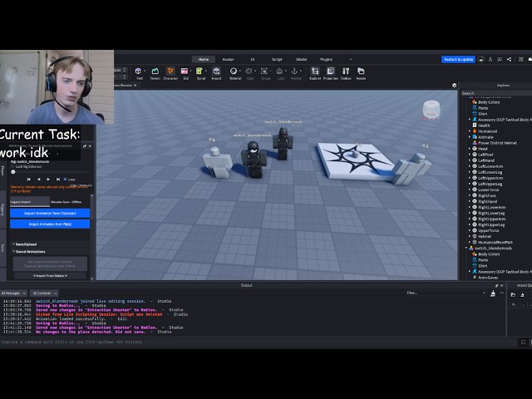
Task: Clear output with the broom icon
Action: [493, 293]
